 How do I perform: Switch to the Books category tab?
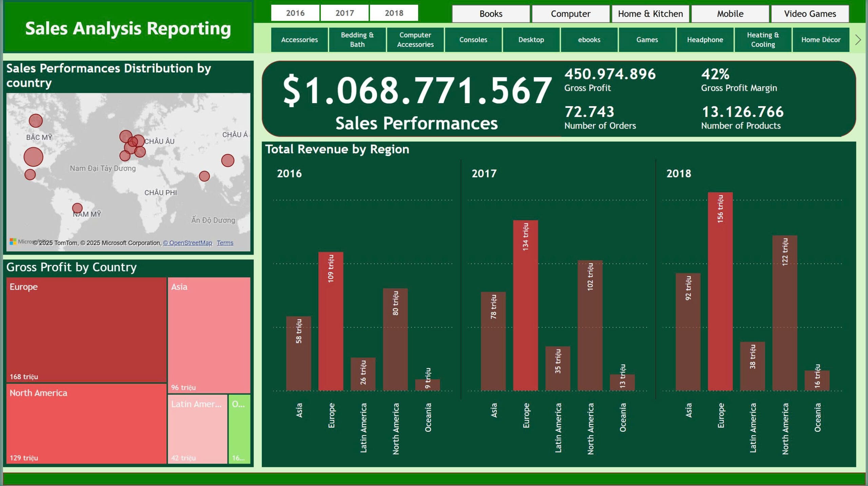tap(491, 14)
